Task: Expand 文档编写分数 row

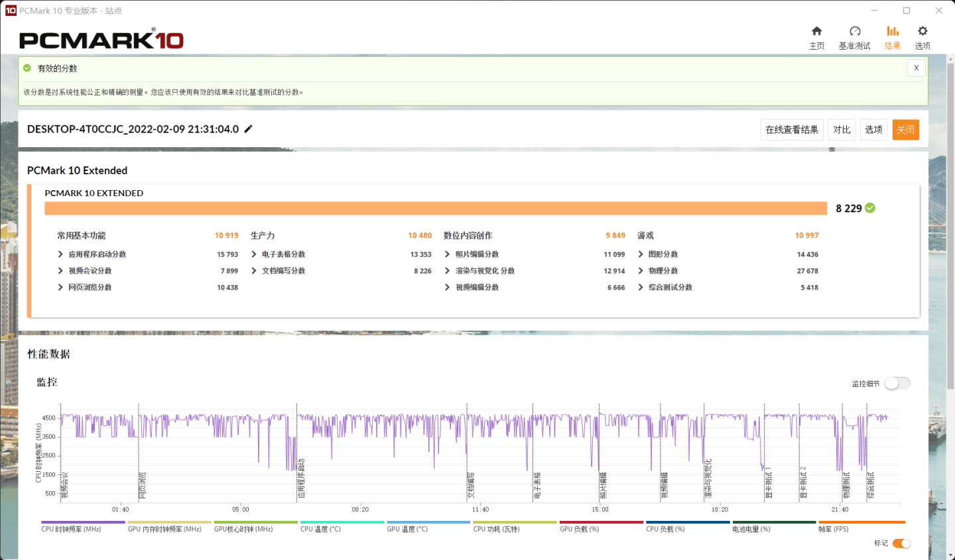Action: 278,271
